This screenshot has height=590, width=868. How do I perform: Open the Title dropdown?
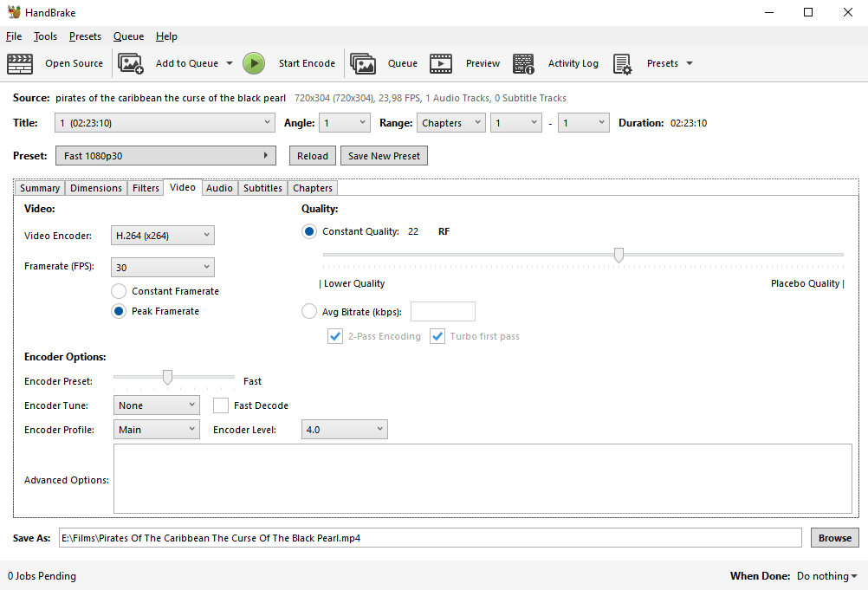point(165,123)
